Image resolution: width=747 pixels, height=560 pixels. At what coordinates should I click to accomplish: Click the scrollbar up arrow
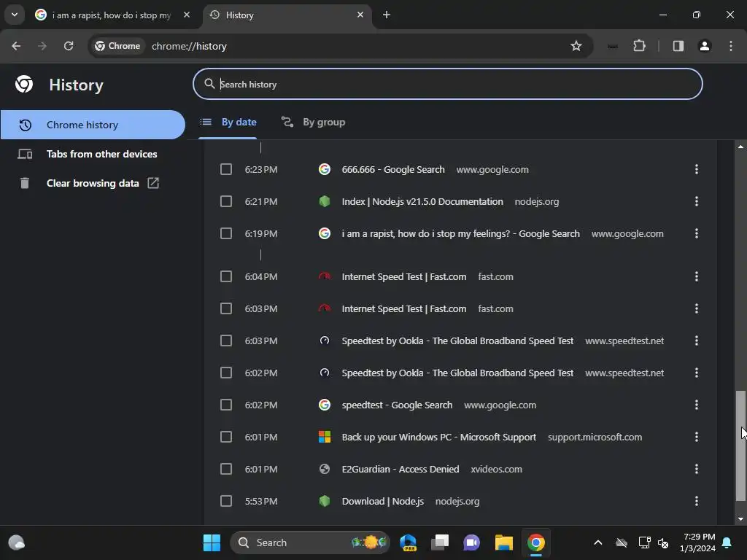coord(740,147)
